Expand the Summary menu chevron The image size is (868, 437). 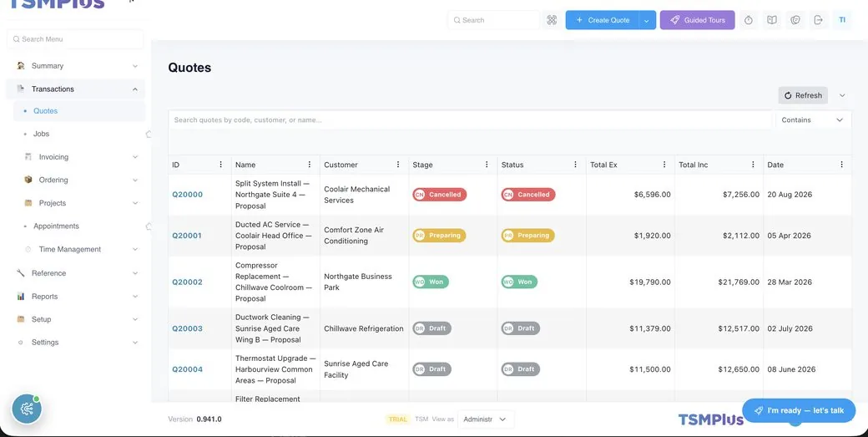point(135,66)
